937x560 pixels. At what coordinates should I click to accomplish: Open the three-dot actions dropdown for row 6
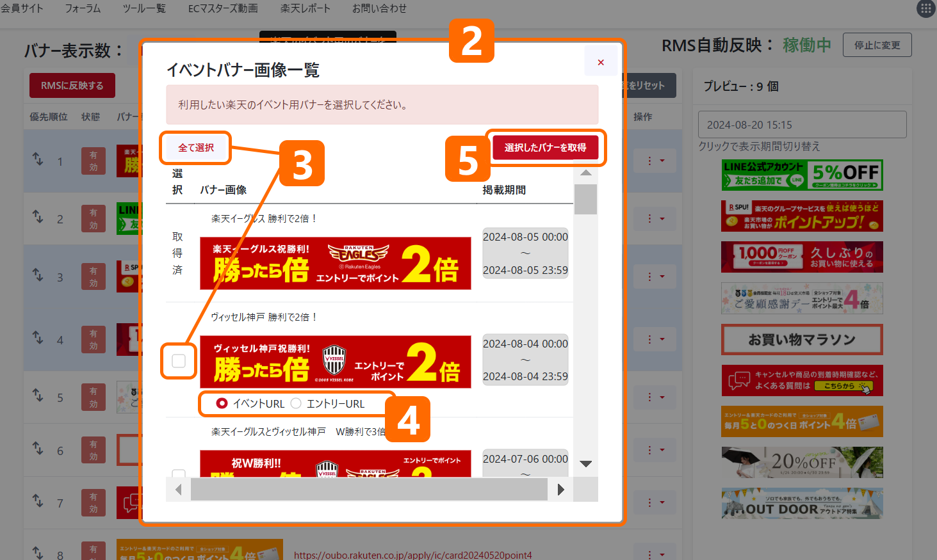(655, 451)
